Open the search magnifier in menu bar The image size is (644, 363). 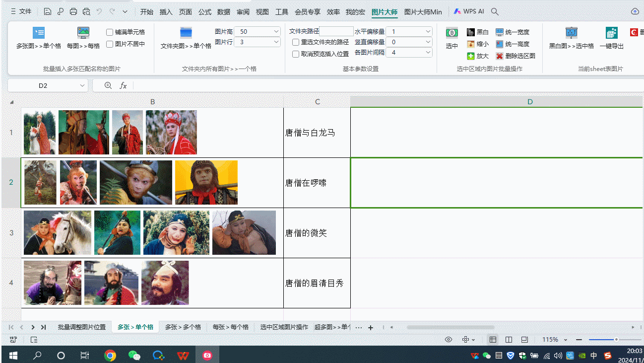pyautogui.click(x=495, y=11)
